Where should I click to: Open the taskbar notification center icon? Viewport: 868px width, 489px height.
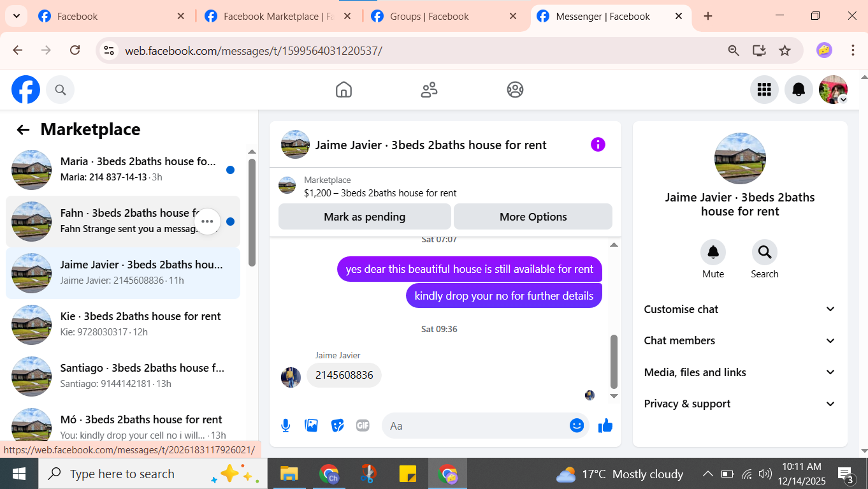[846, 474]
